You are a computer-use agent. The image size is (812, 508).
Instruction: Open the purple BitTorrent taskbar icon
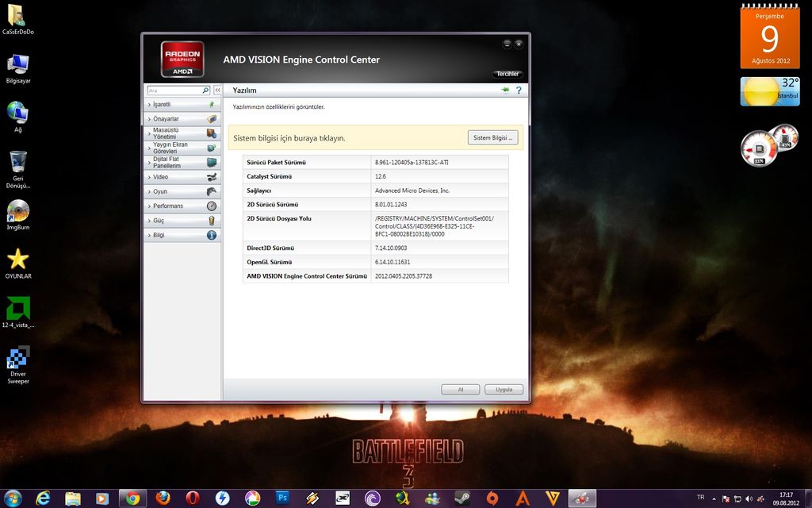pos(373,498)
